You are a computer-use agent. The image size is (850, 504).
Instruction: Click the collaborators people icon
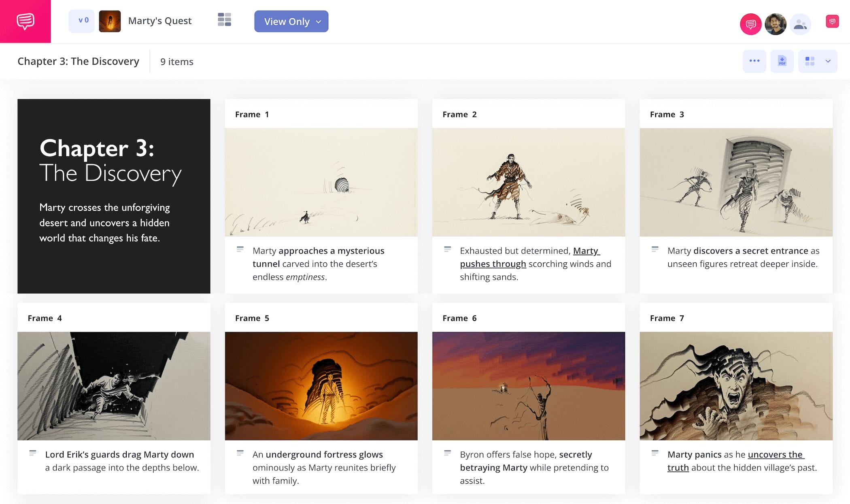coord(800,24)
